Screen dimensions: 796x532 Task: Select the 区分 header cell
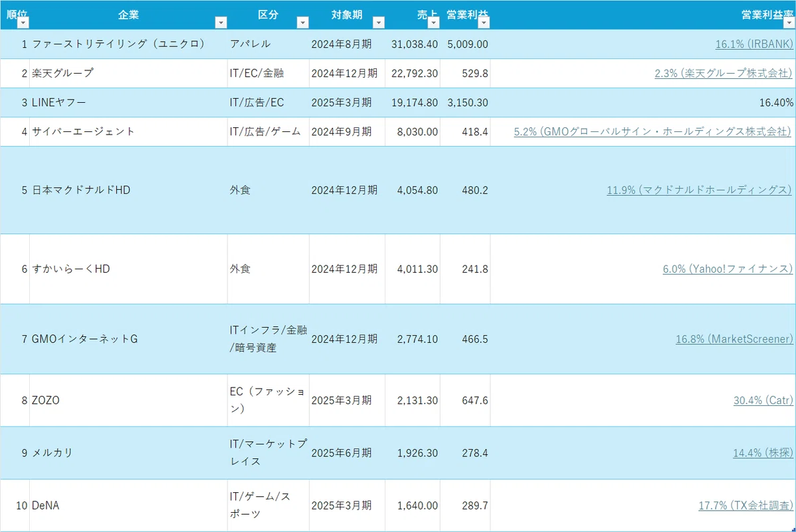[269, 15]
